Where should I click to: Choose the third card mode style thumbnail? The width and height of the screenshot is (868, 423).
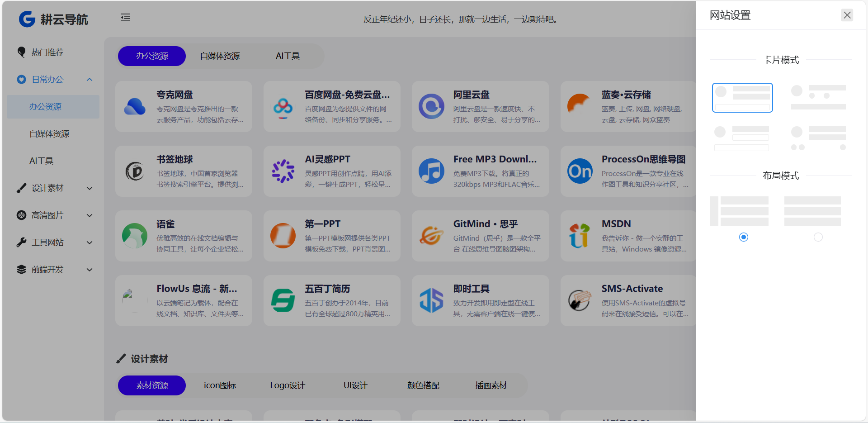coord(741,138)
